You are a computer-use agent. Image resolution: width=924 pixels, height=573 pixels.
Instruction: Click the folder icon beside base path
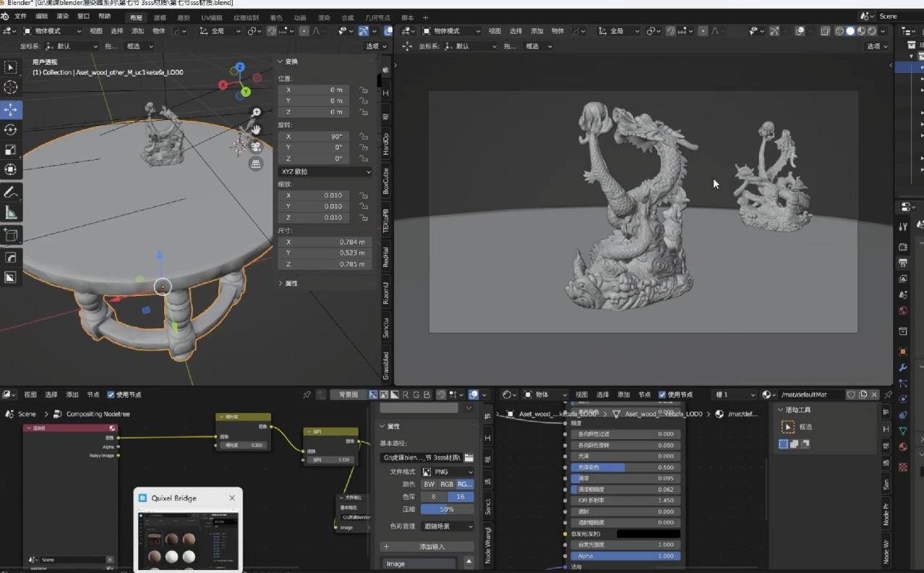coord(469,457)
